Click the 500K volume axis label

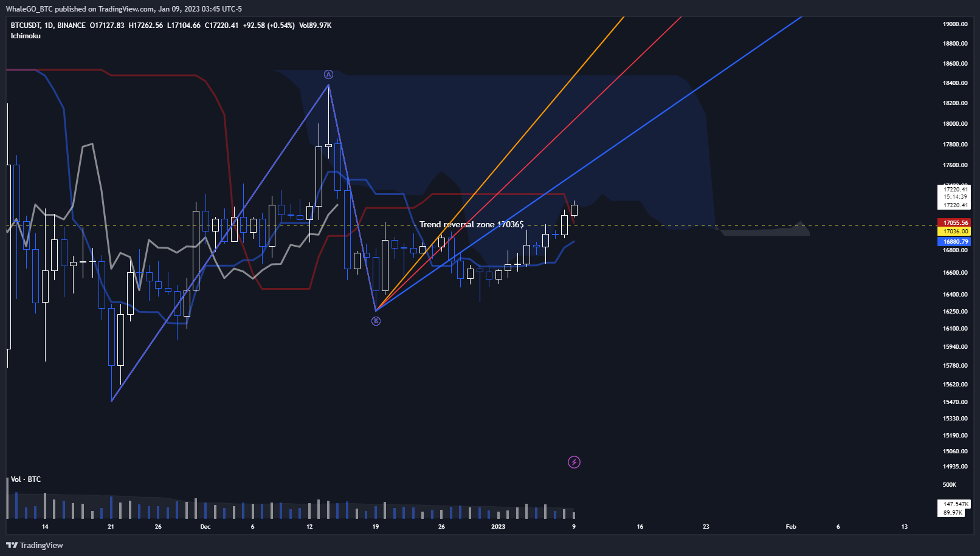click(x=949, y=485)
